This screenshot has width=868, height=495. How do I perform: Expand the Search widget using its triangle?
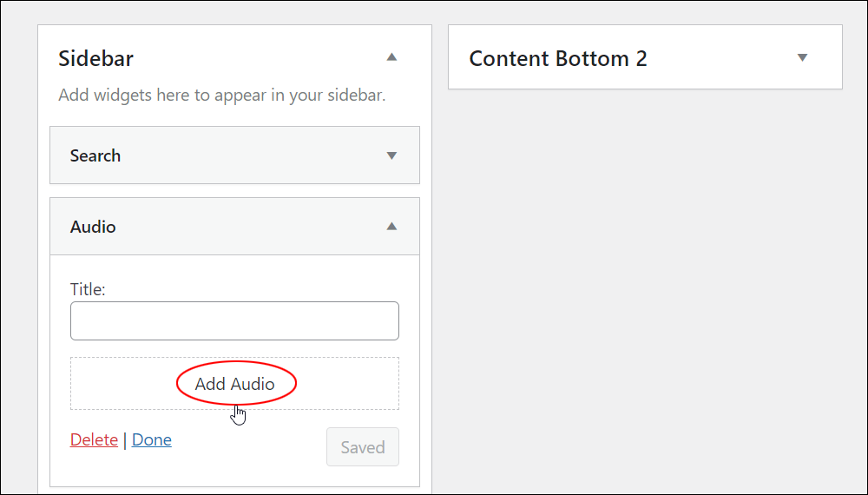point(391,155)
